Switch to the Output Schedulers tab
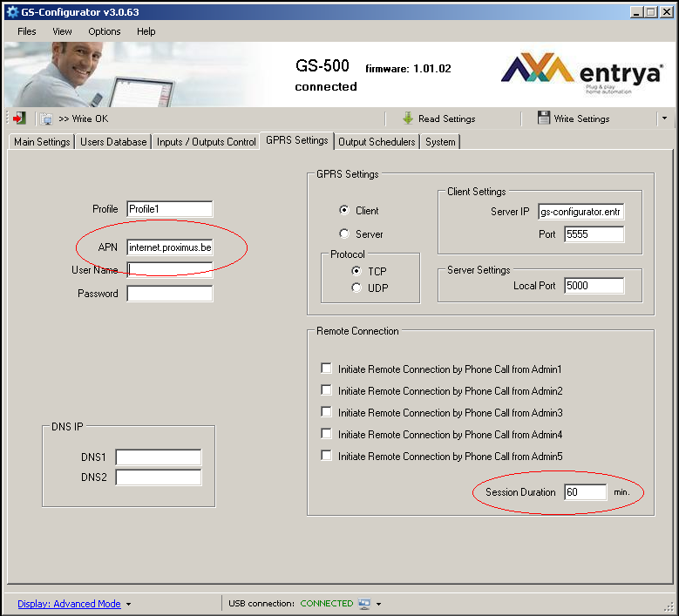Image resolution: width=679 pixels, height=616 pixels. pos(377,142)
